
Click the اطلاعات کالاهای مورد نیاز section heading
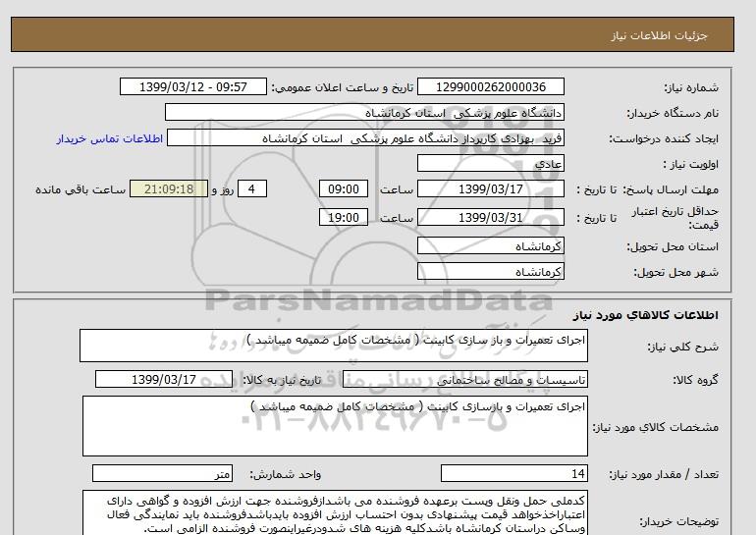pos(646,315)
